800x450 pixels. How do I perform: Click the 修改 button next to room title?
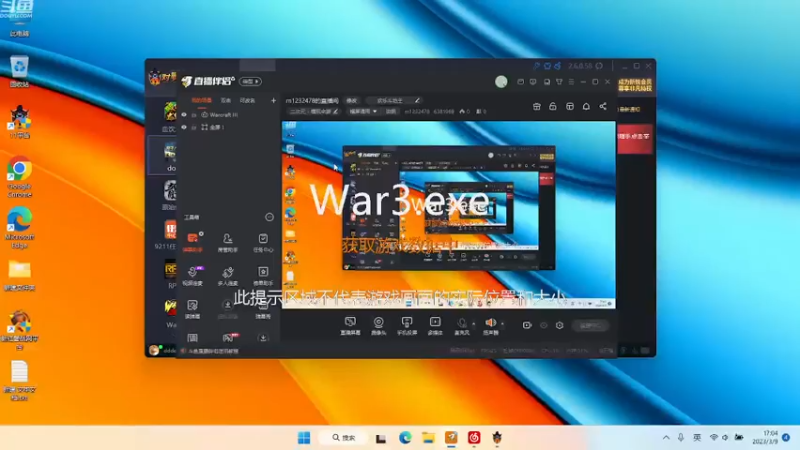(352, 101)
